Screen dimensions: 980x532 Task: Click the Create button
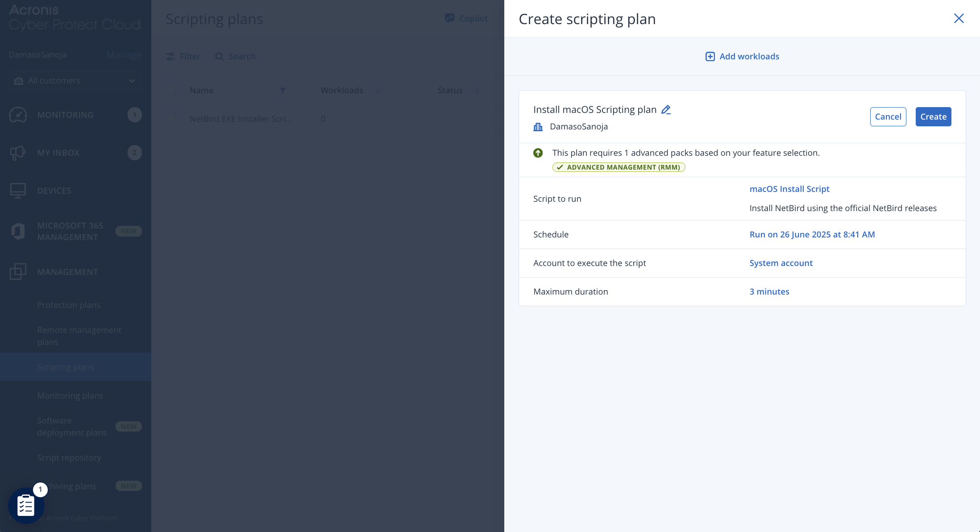click(933, 116)
